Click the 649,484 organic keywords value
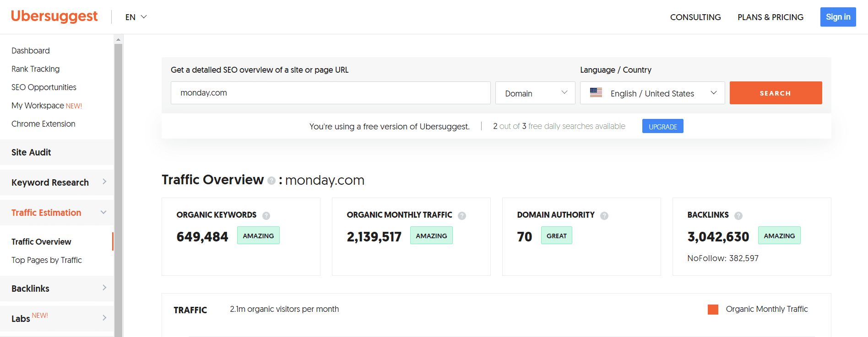868x337 pixels. click(202, 237)
